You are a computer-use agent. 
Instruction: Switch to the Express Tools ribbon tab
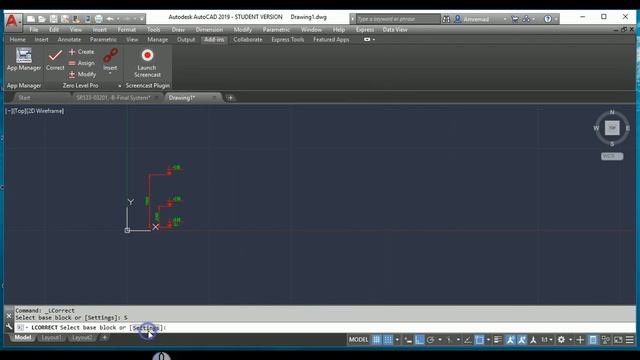pyautogui.click(x=287, y=40)
